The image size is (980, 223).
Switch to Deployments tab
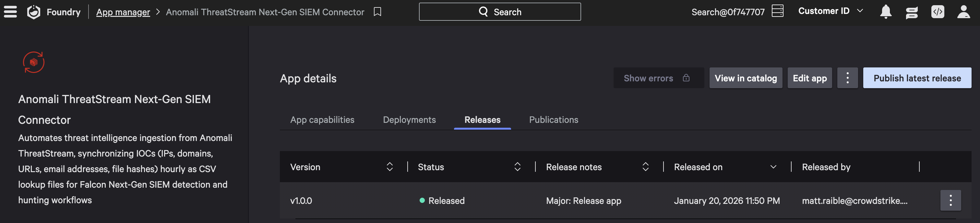(x=409, y=120)
